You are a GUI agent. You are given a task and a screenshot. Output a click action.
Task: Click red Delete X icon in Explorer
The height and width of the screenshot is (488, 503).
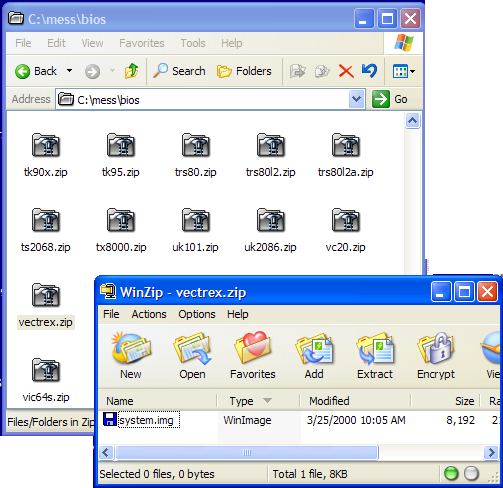click(346, 71)
